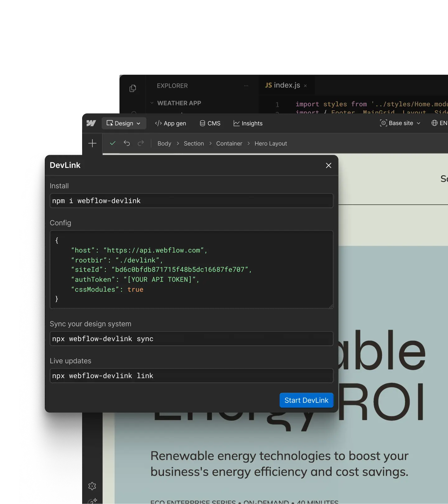Click the npx webflow-devlink sync field

click(192, 339)
